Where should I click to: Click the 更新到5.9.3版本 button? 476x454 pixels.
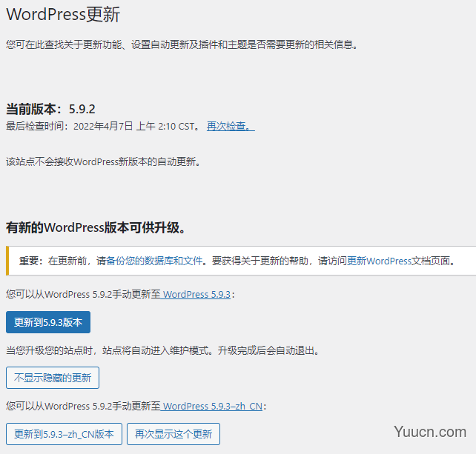(48, 322)
